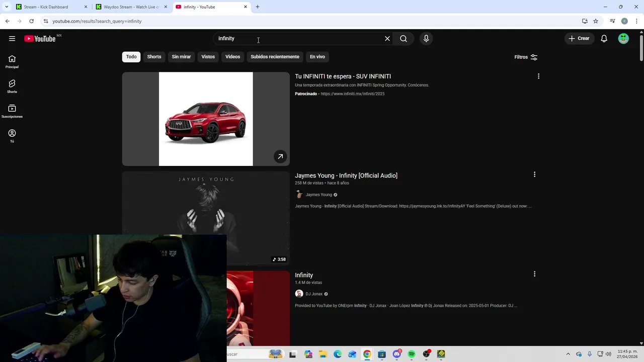
Task: Reload the page in Chrome
Action: click(x=31, y=21)
